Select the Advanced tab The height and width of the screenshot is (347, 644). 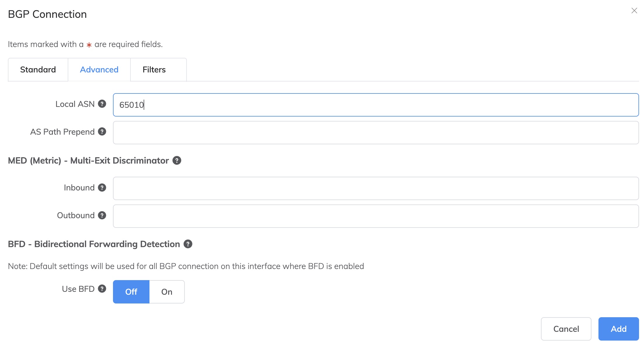coord(99,70)
